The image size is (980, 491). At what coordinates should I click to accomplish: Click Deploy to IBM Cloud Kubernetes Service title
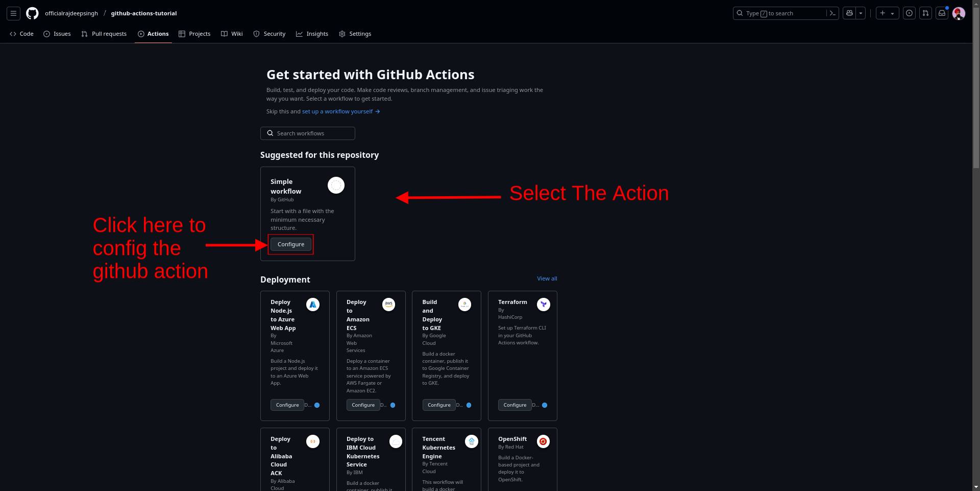[x=363, y=452]
